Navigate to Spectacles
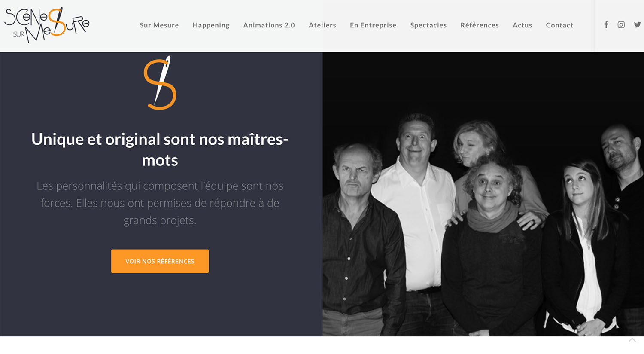Image resolution: width=644 pixels, height=354 pixels. click(428, 25)
